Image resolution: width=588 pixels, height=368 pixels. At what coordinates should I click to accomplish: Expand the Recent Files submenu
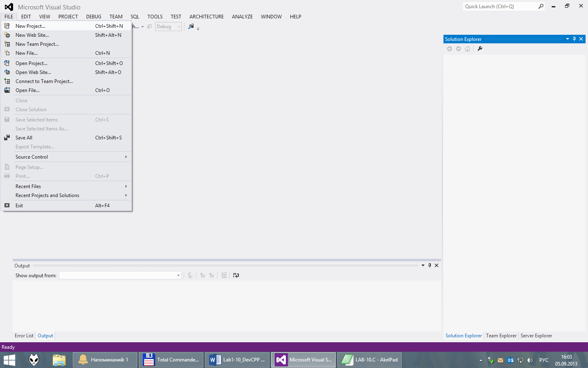pos(126,186)
